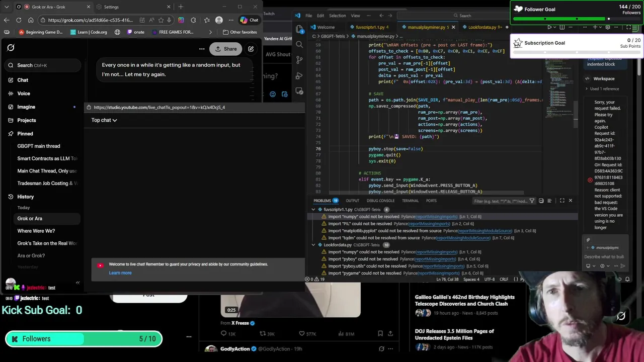
Task: Switch to the DEBUG CONSOLE panel tab
Action: pos(380,201)
